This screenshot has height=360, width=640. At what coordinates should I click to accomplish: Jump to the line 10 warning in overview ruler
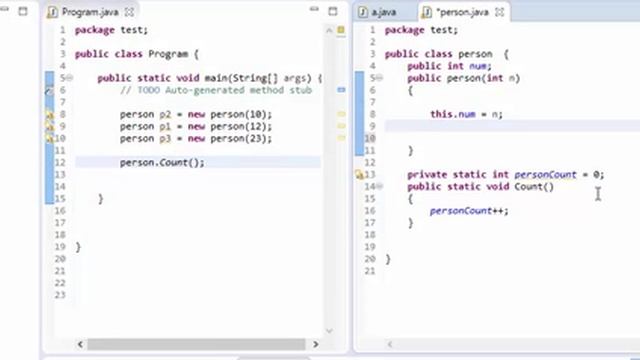[x=341, y=138]
